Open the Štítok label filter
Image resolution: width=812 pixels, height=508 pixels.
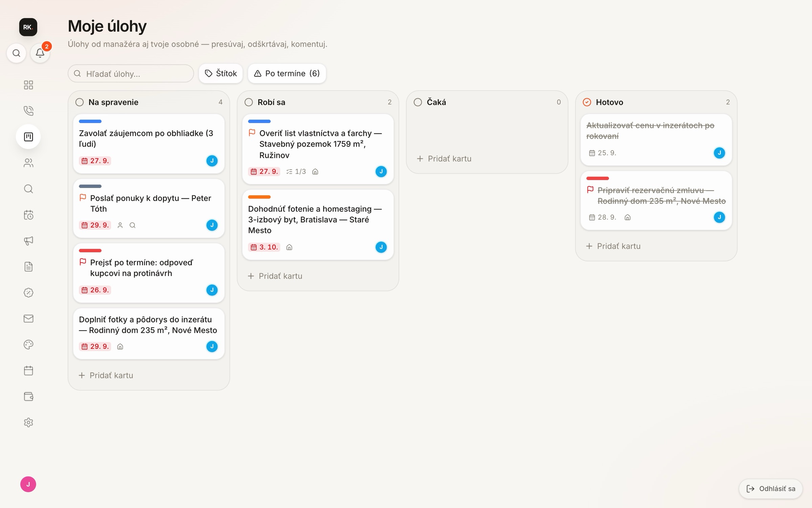point(221,73)
